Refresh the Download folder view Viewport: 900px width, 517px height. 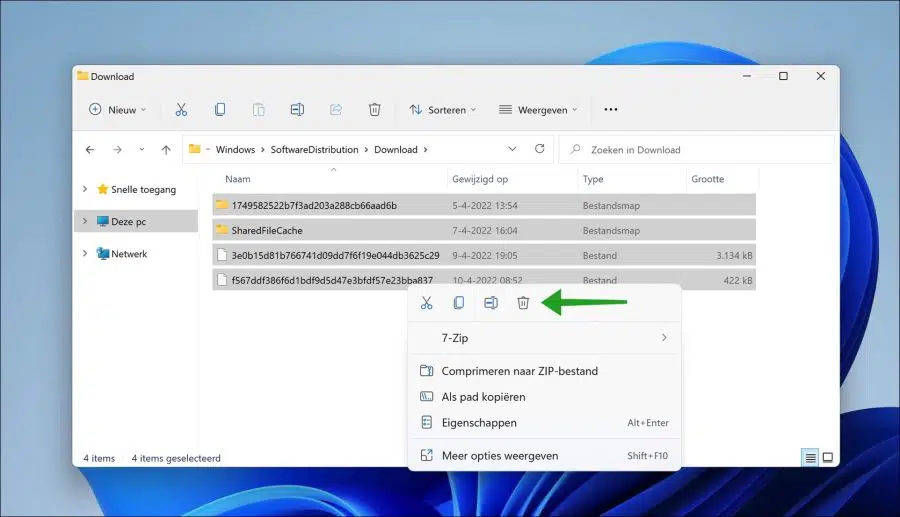(540, 149)
